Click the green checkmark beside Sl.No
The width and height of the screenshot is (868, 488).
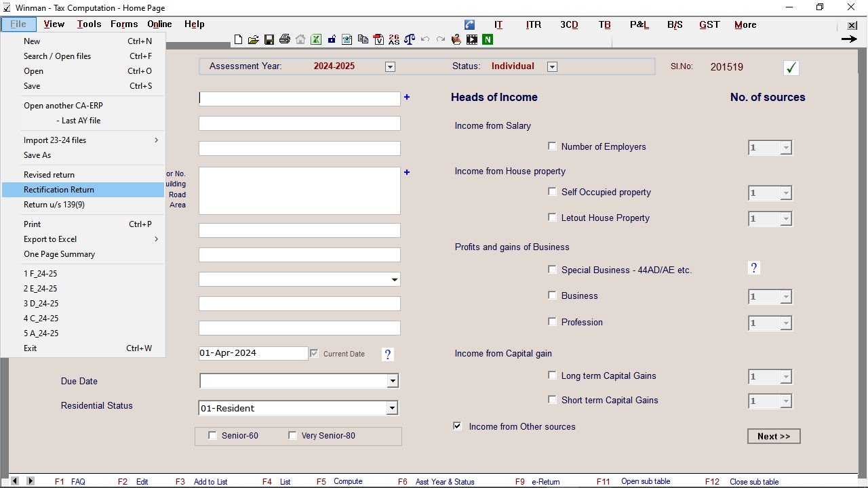pos(791,68)
